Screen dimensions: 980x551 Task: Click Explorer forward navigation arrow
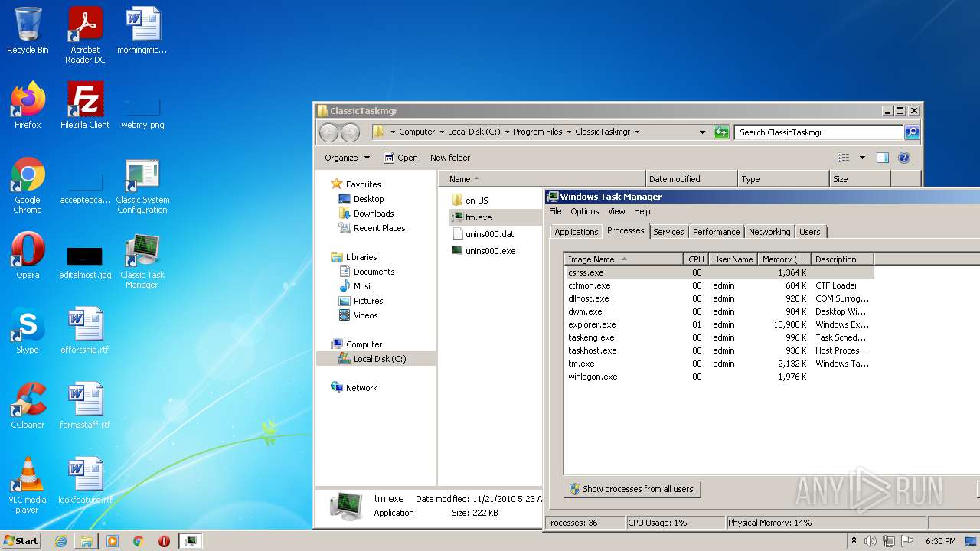tap(350, 132)
